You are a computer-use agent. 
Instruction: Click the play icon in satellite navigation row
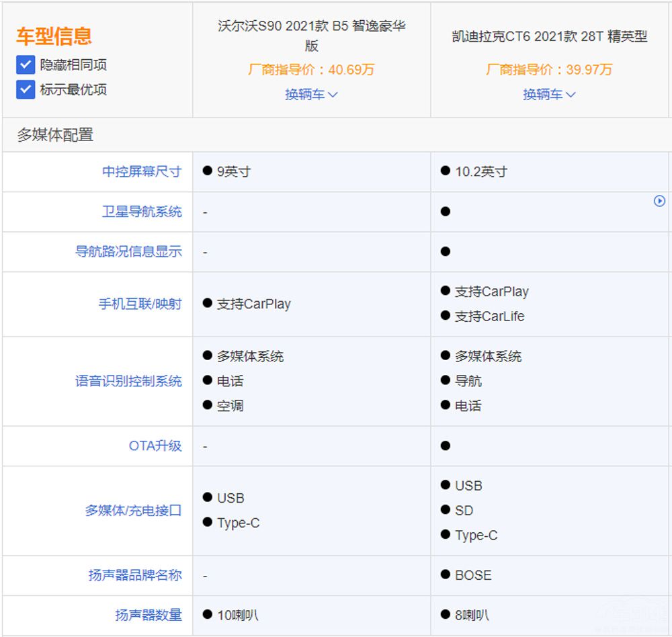(659, 201)
